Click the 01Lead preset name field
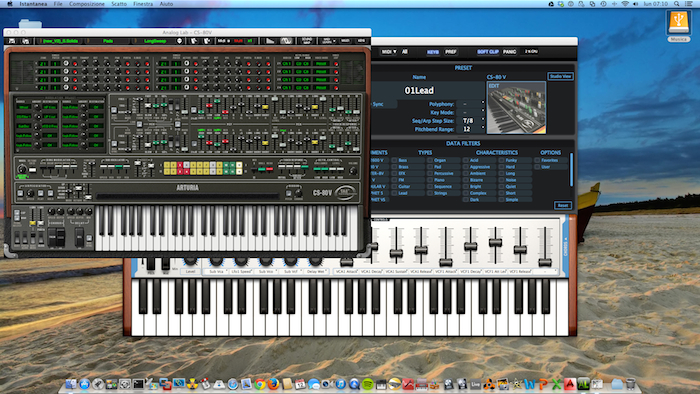Image resolution: width=700 pixels, height=394 pixels. pyautogui.click(x=419, y=91)
